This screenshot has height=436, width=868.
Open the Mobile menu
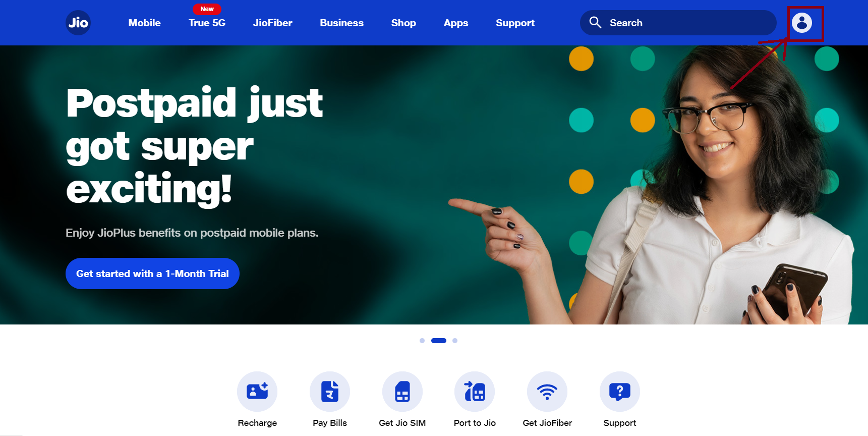(x=145, y=23)
